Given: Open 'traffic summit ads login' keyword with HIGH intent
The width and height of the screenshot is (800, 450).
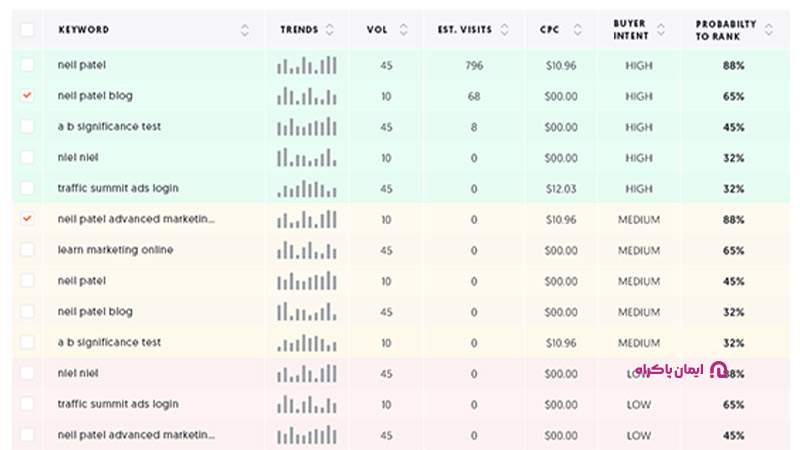Looking at the screenshot, I should pyautogui.click(x=118, y=188).
